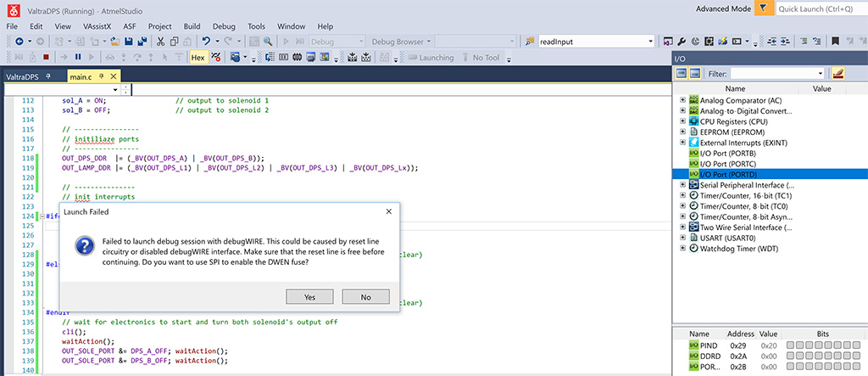
Task: Expand Timer/Counter, 16-bit (TC1) node
Action: coord(682,195)
